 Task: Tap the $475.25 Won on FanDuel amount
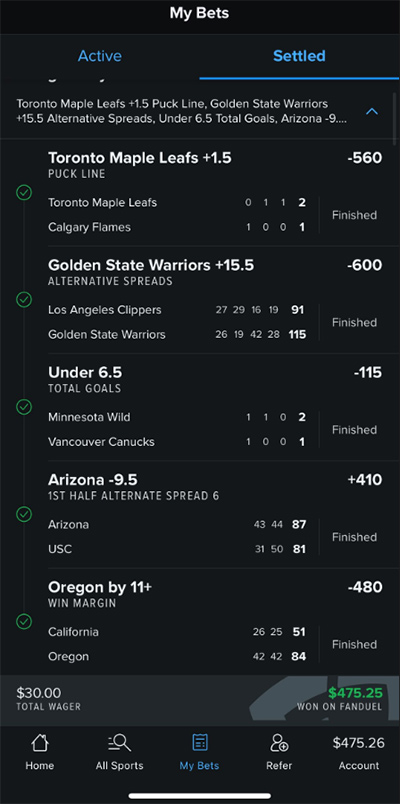[355, 693]
